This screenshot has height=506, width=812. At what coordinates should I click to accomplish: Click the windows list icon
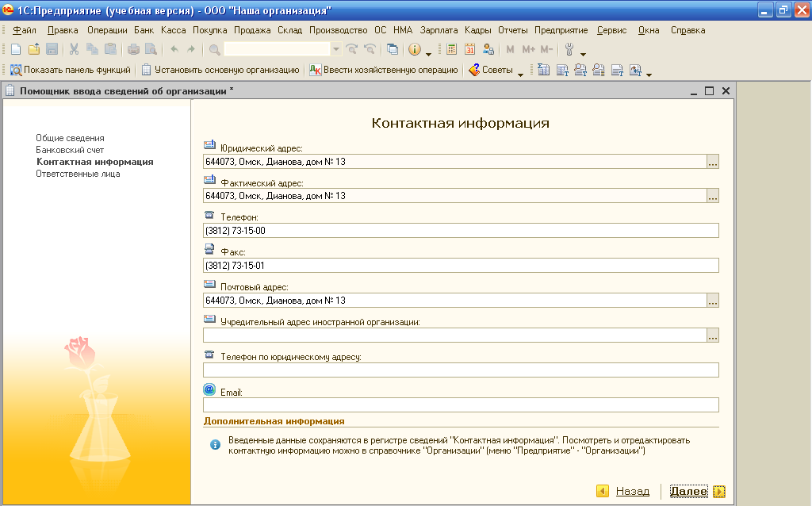coord(393,49)
